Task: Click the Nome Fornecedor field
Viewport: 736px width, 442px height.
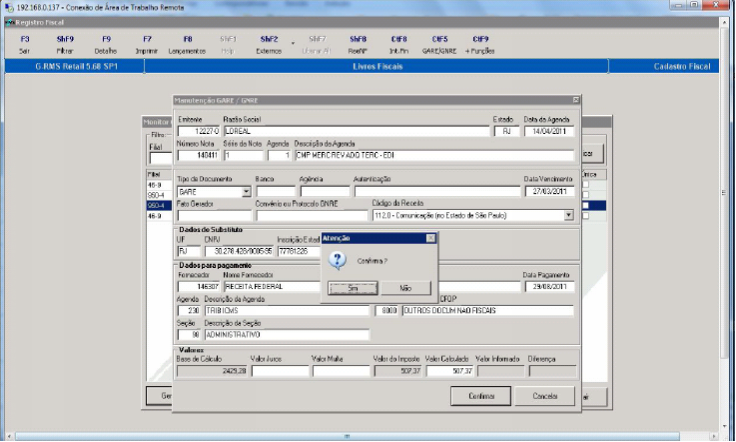Action: pos(272,287)
